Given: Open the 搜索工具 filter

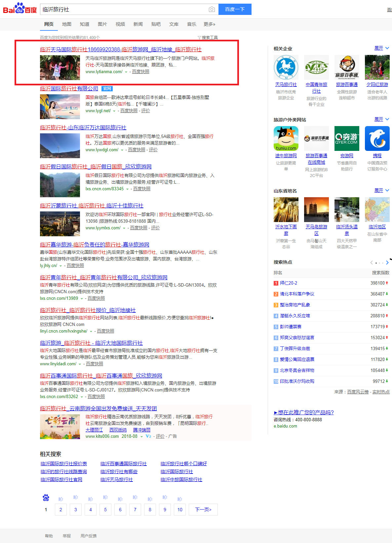Looking at the screenshot, I should (208, 38).
